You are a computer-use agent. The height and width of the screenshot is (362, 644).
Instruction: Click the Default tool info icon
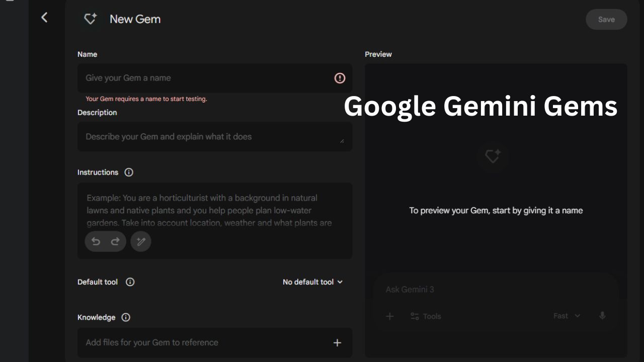click(x=130, y=282)
